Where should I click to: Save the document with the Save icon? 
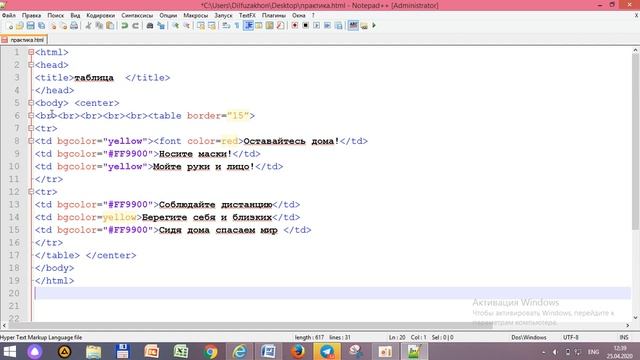click(x=31, y=26)
